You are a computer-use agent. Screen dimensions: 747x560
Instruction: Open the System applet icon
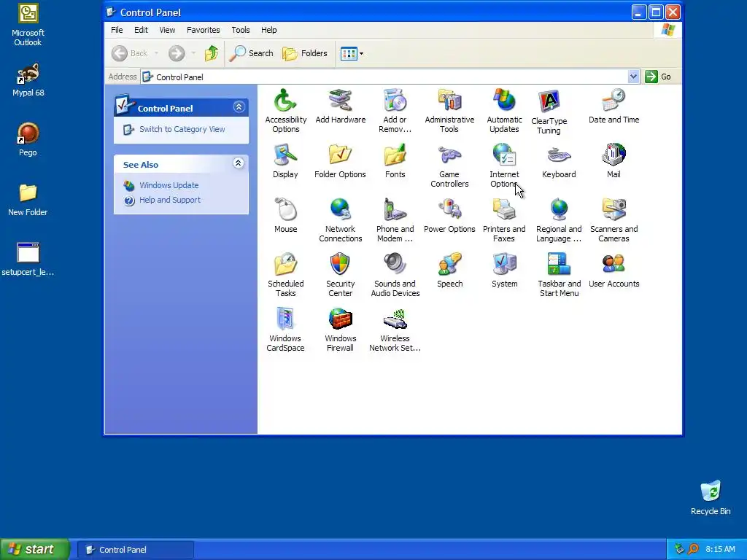[x=504, y=271]
